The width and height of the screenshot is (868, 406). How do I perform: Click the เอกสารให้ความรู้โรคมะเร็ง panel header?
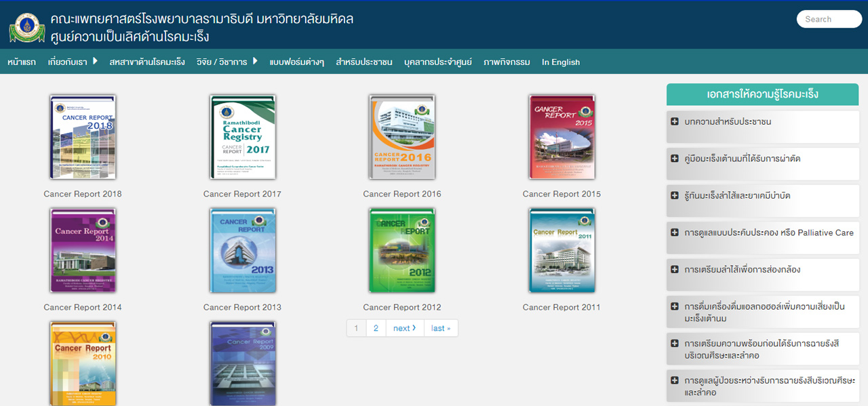click(x=762, y=94)
